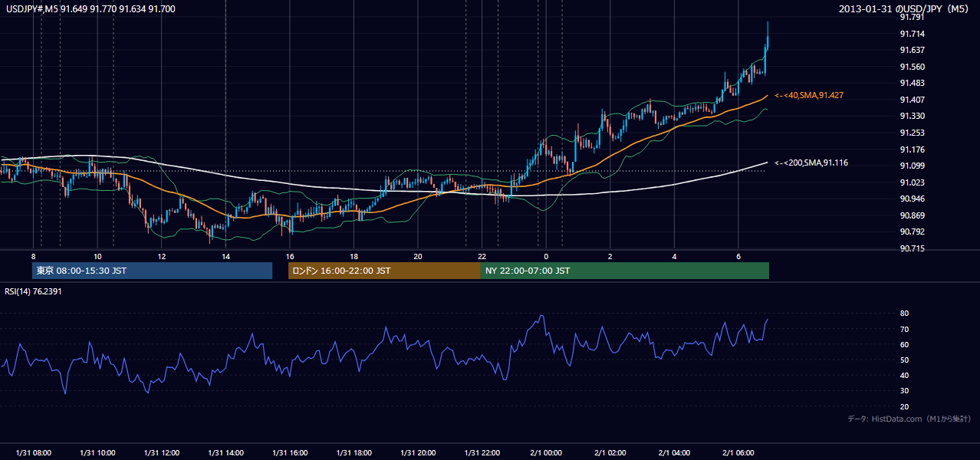Click RSI scale value 30
Image resolution: width=980 pixels, height=460 pixels.
click(904, 391)
